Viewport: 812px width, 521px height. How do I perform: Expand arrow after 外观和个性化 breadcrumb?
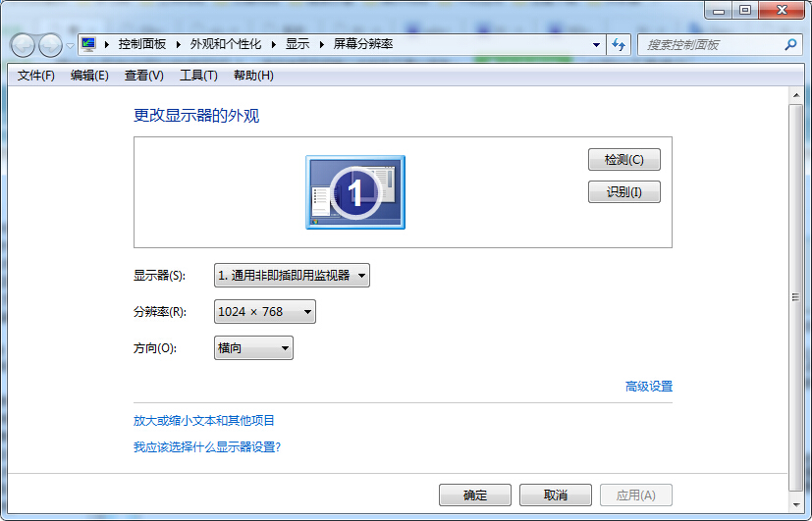[x=273, y=44]
